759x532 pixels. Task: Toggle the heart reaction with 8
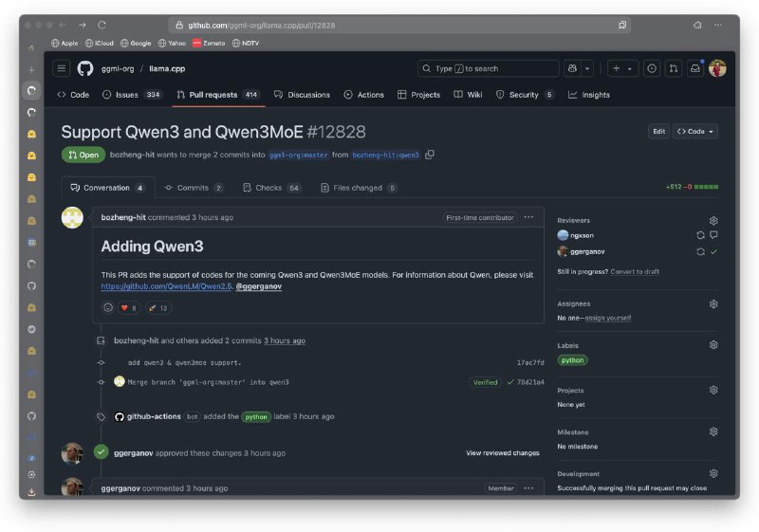point(129,307)
